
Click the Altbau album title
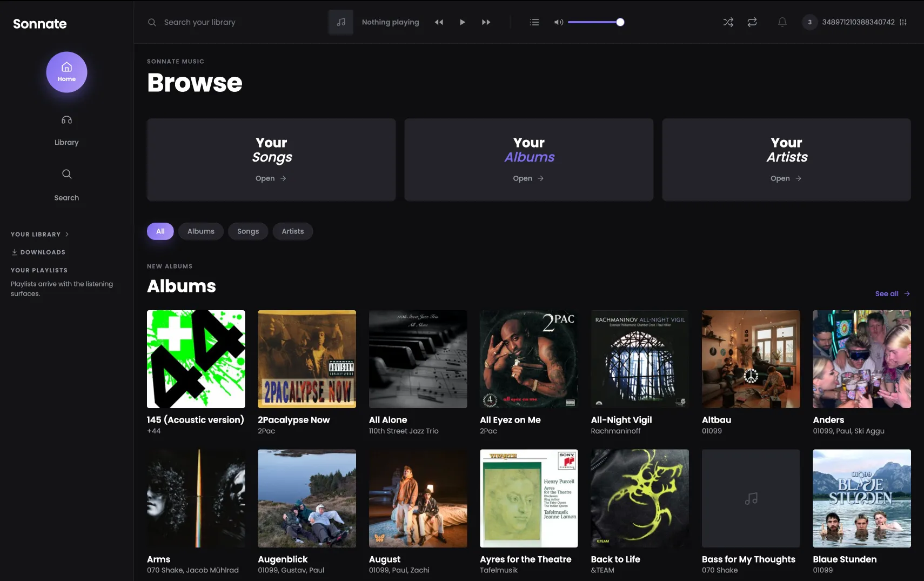coord(717,420)
